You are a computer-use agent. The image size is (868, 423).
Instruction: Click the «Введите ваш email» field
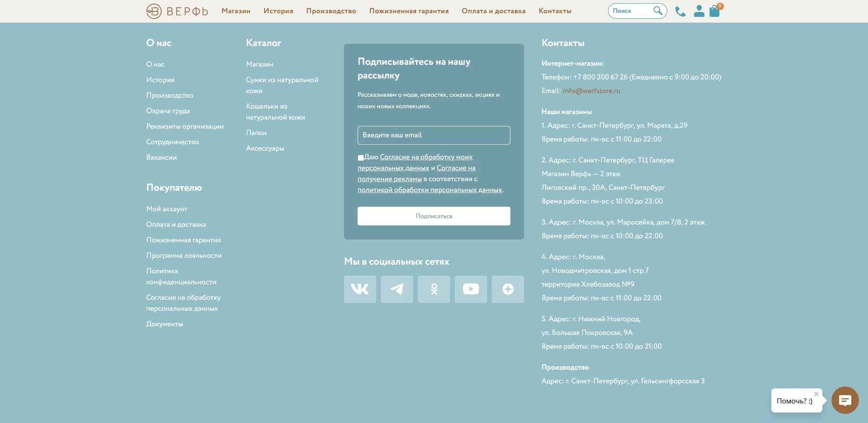[x=433, y=135]
